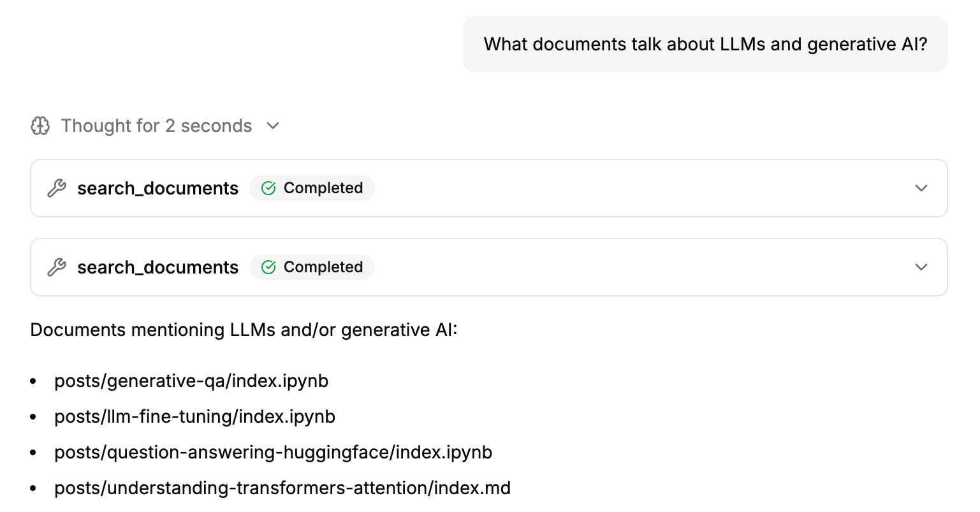
Task: Click the wrench icon on first search_documents card
Action: [57, 188]
